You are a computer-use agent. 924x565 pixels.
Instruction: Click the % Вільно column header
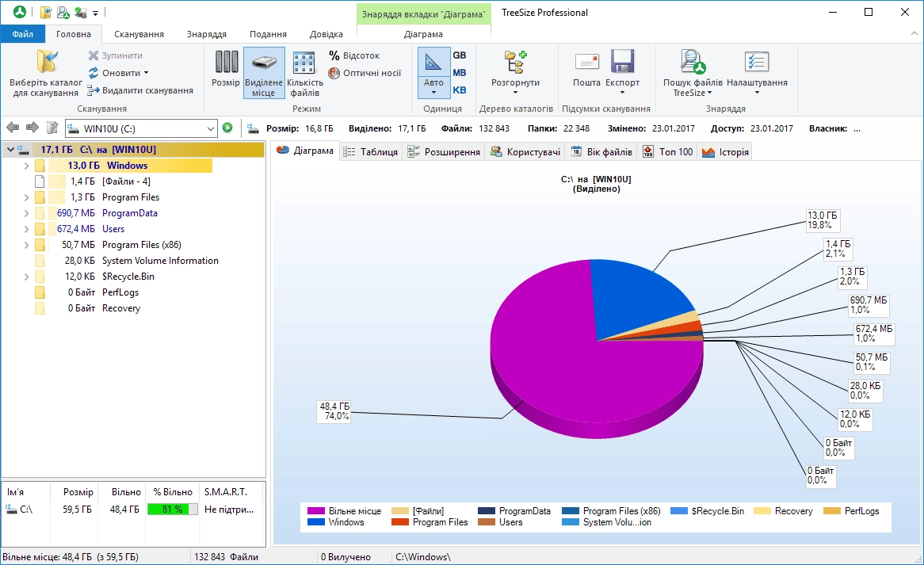point(173,492)
